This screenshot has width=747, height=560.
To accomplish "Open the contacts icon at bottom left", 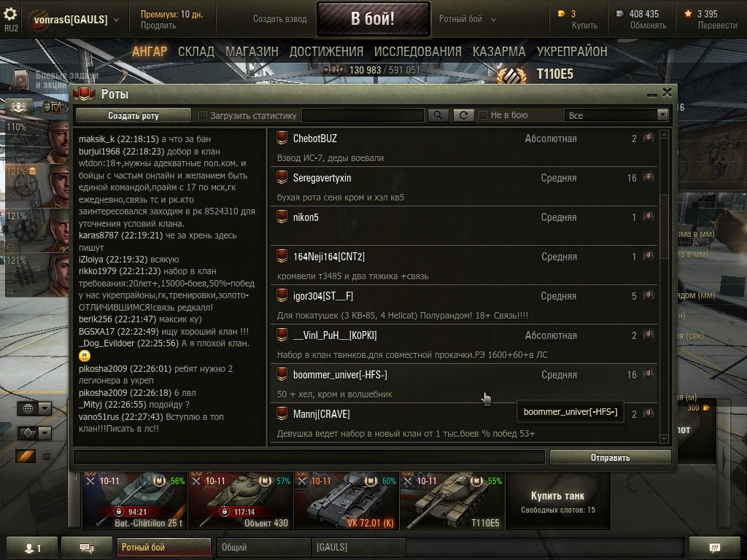I will click(32, 548).
